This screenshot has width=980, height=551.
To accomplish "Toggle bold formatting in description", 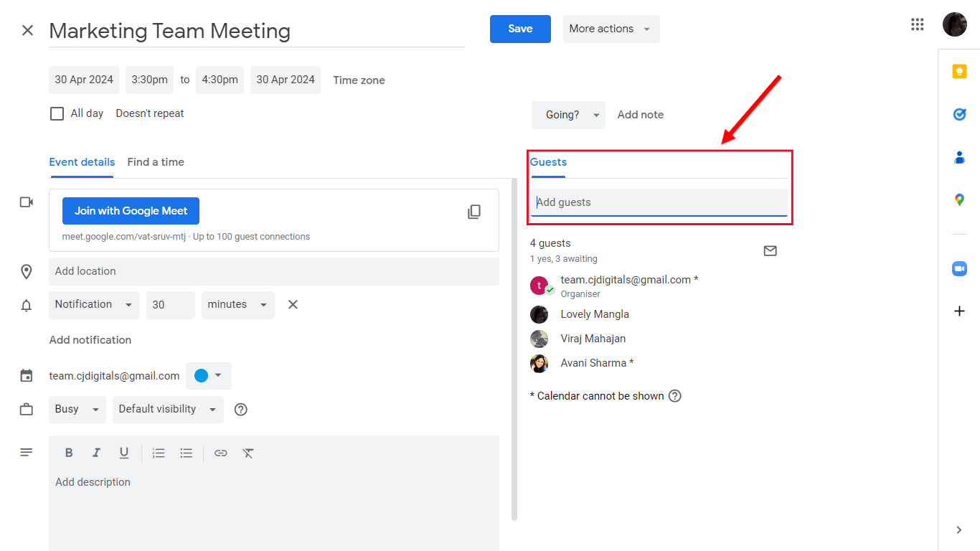I will (x=69, y=453).
